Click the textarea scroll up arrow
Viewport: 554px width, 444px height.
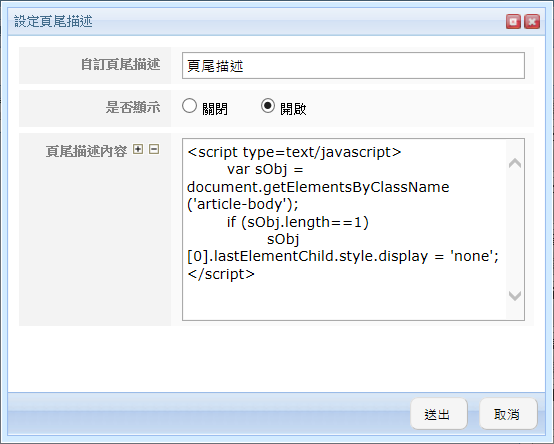tap(515, 163)
